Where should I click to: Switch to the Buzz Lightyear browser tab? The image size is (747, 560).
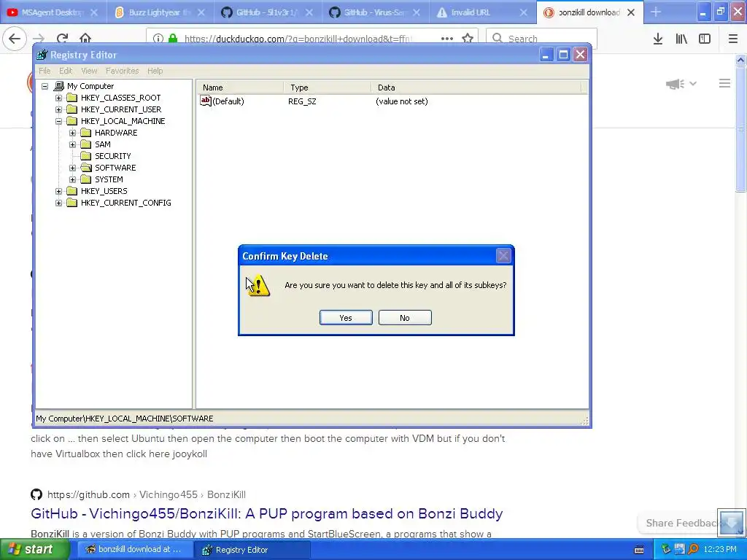pos(159,12)
